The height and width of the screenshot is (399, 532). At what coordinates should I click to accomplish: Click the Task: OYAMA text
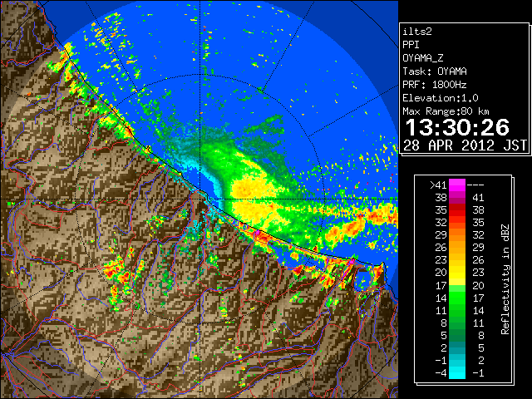[x=435, y=71]
